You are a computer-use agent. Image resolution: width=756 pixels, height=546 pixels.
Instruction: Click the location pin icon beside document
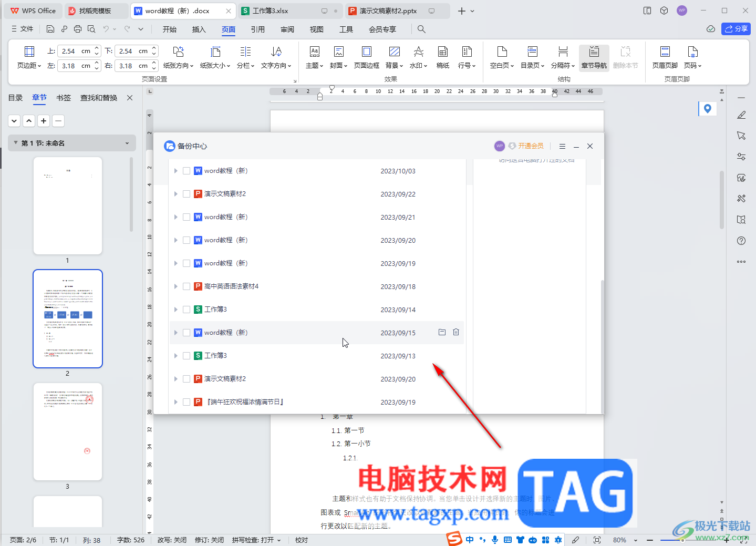707,109
